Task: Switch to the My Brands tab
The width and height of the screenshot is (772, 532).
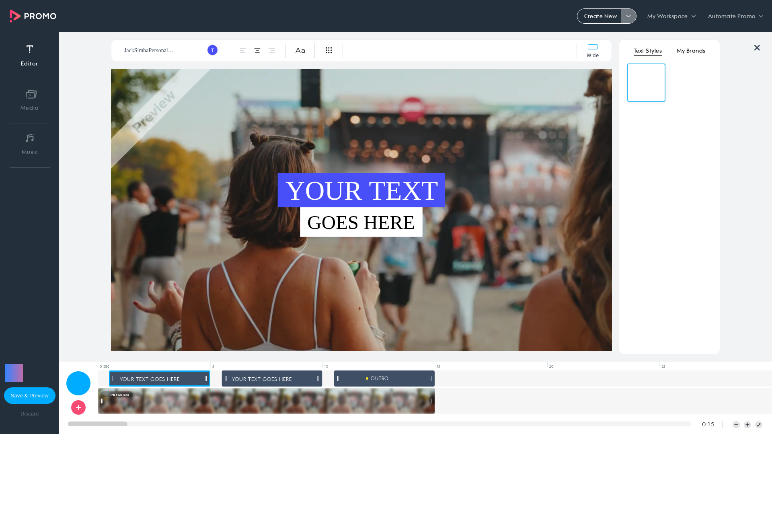Action: click(691, 51)
